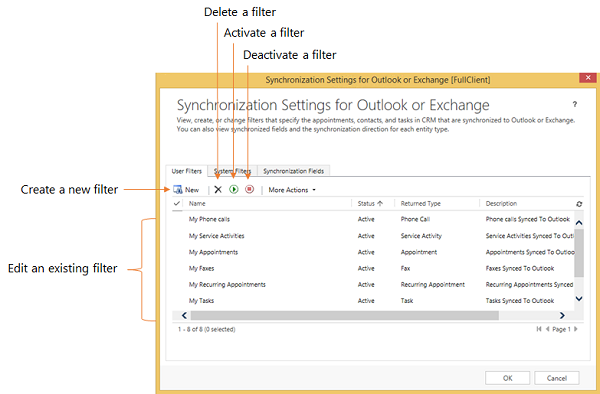The height and width of the screenshot is (394, 600).
Task: Activate filter with green play icon
Action: click(234, 189)
